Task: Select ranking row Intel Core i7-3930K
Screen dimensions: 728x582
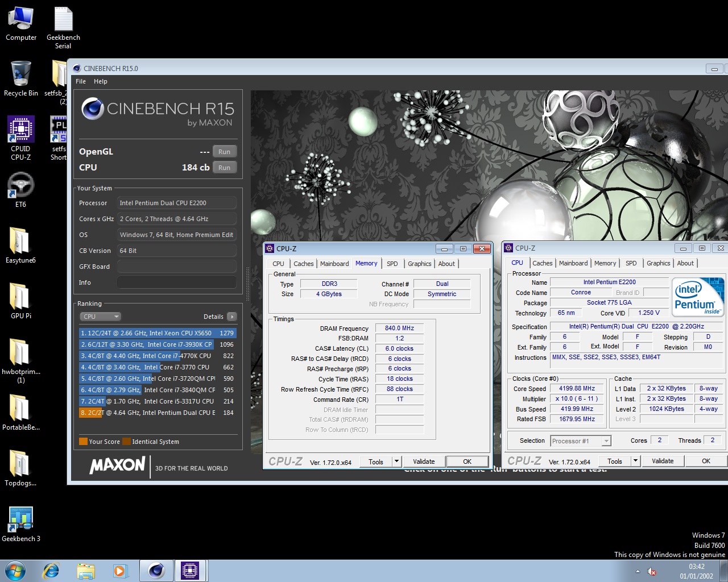Action: click(158, 344)
